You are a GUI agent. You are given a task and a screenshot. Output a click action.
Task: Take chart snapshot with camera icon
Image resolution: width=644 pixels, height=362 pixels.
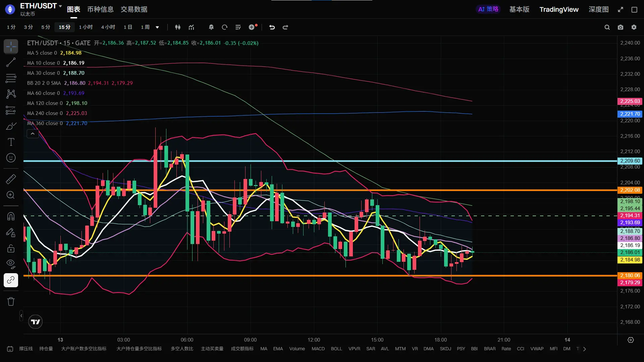pyautogui.click(x=621, y=27)
